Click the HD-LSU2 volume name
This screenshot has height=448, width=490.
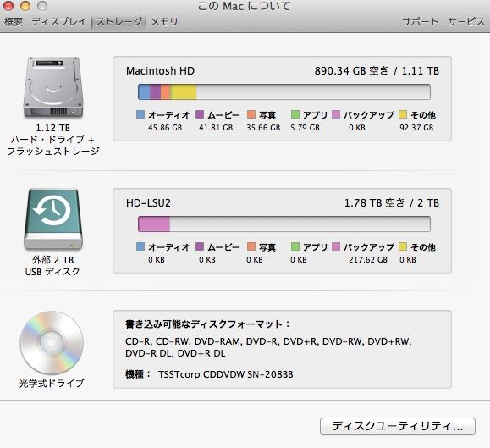[148, 203]
